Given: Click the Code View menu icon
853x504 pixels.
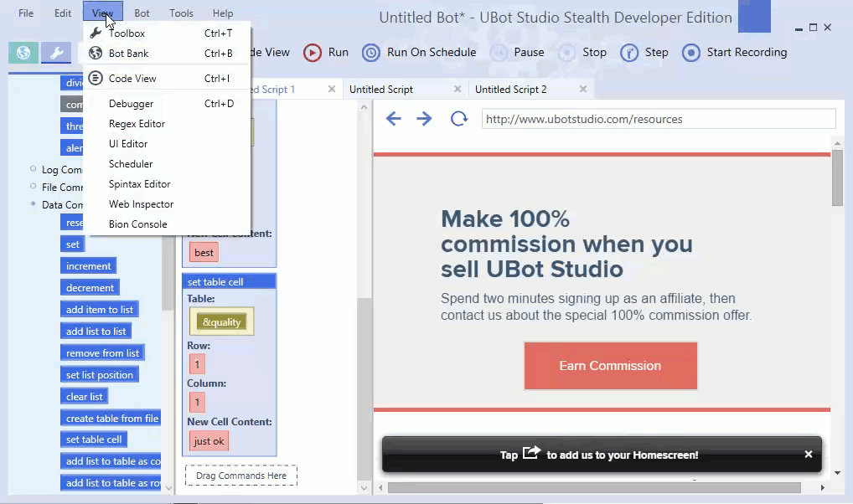Looking at the screenshot, I should click(96, 79).
